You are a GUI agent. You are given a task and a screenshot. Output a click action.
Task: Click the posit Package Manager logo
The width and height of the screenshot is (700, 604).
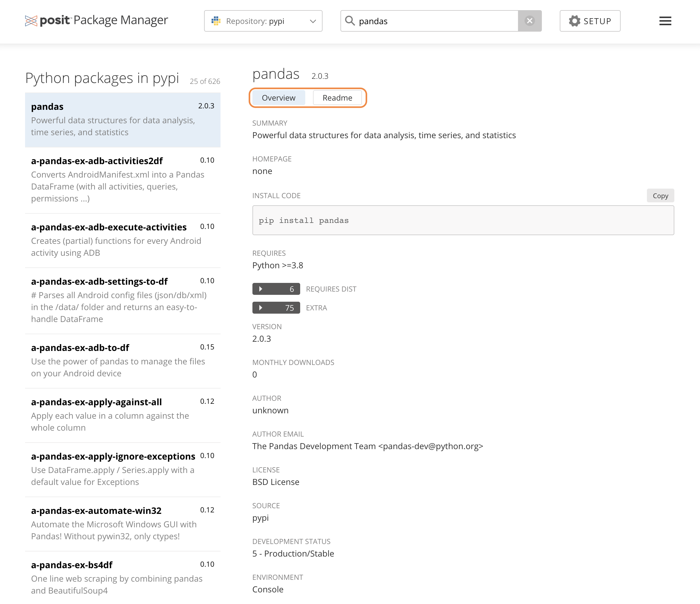96,20
